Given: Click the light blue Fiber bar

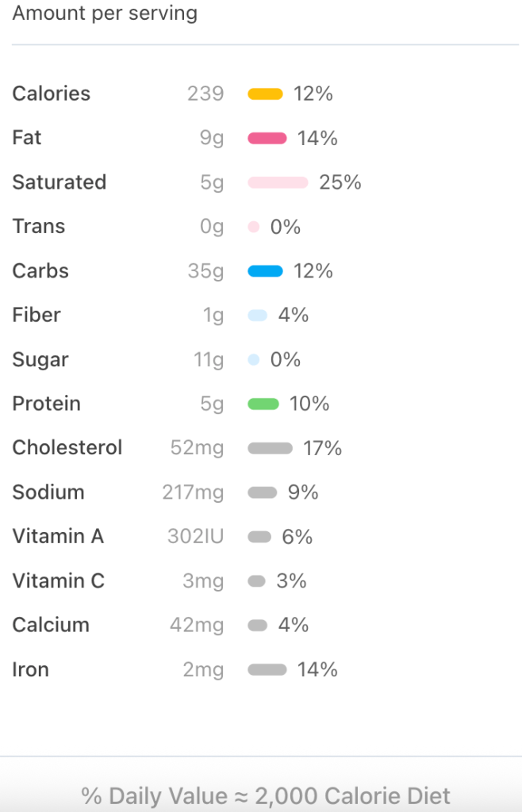Looking at the screenshot, I should pos(257,316).
